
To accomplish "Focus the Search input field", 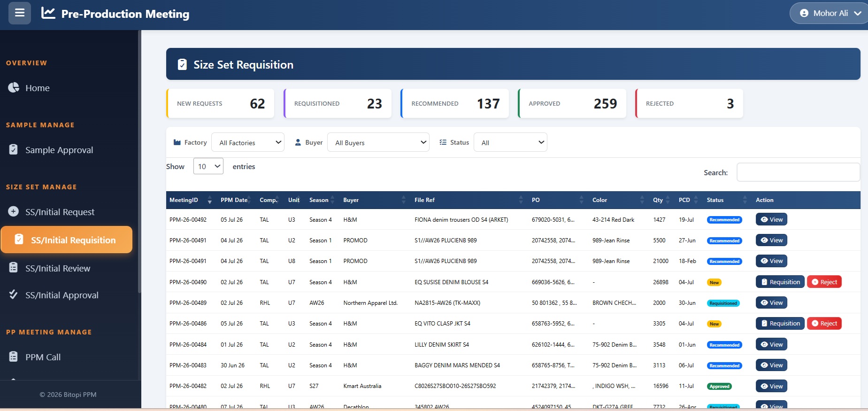I will tap(798, 172).
